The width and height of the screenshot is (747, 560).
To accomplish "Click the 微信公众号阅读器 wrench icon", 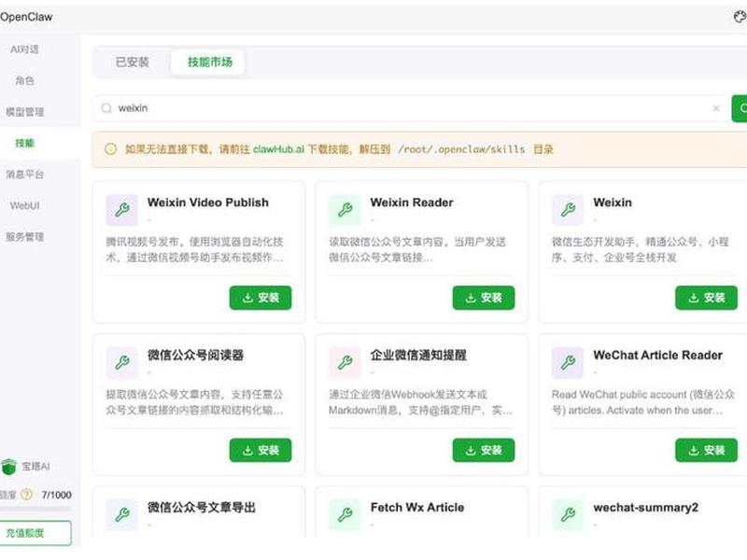I will click(122, 362).
